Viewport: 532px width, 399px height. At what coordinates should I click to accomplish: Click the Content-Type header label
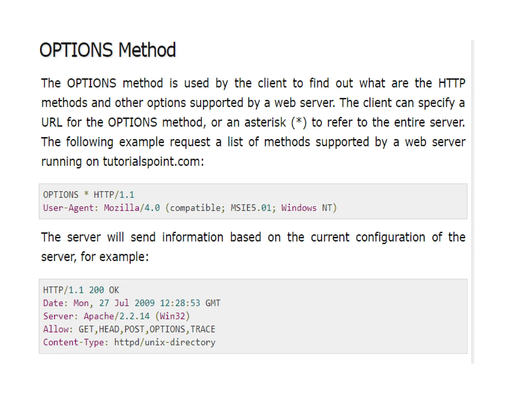click(x=73, y=342)
